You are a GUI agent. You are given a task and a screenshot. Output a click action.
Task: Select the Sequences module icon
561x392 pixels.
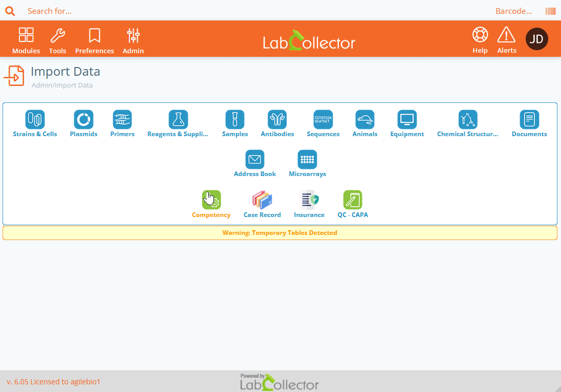[x=323, y=119]
